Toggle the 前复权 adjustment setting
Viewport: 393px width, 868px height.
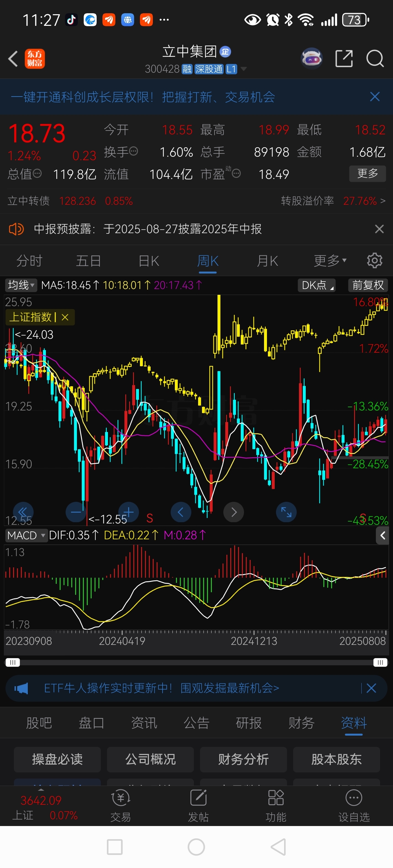tap(368, 285)
